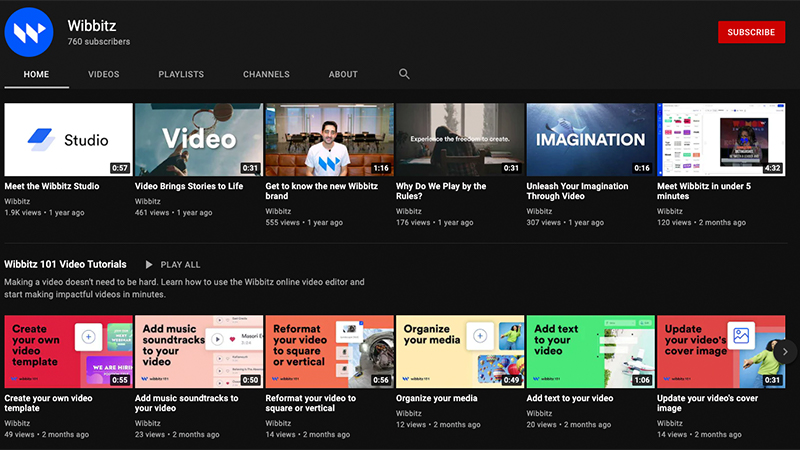Click the 23 views • 2 months ago text
The width and height of the screenshot is (800, 450).
point(177,435)
